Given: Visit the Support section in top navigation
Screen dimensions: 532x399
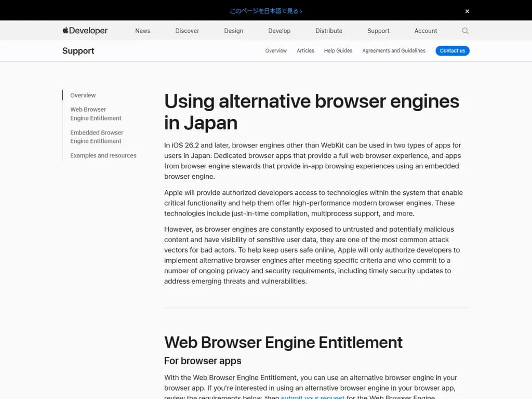Looking at the screenshot, I should click(378, 31).
